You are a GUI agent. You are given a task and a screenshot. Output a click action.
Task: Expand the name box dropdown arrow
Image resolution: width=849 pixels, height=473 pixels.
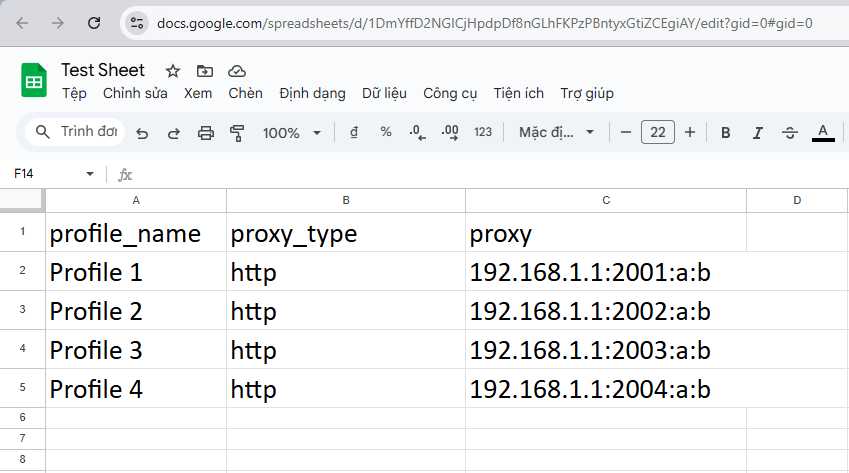click(x=90, y=174)
